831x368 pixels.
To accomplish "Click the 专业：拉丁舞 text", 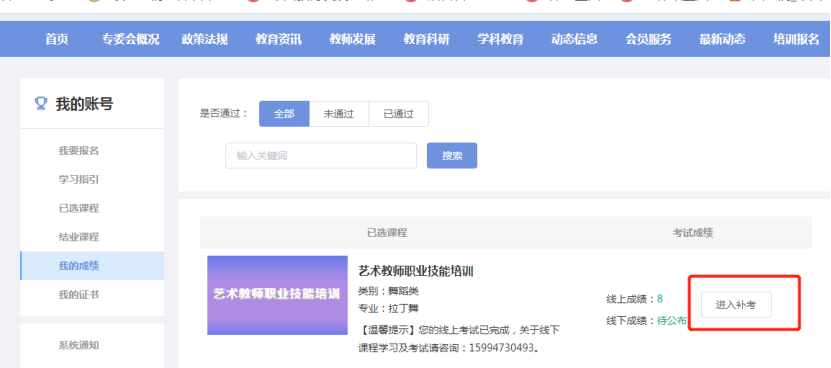I will coord(388,308).
